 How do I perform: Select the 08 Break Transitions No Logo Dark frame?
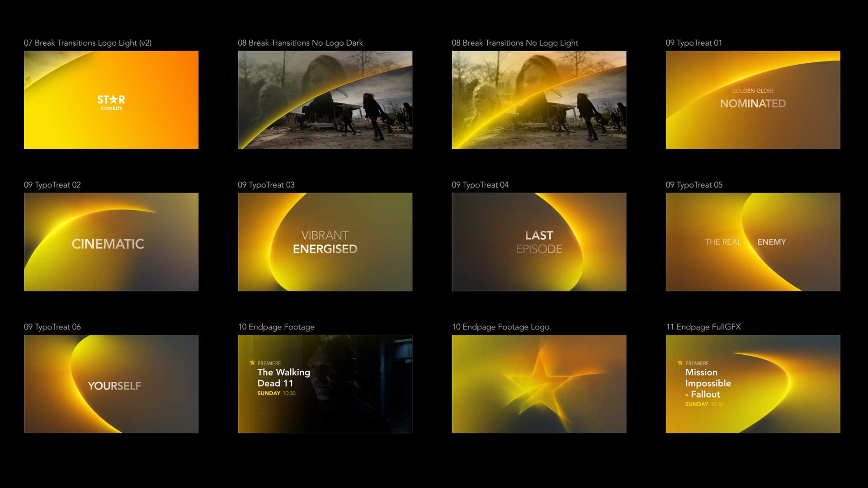click(325, 100)
